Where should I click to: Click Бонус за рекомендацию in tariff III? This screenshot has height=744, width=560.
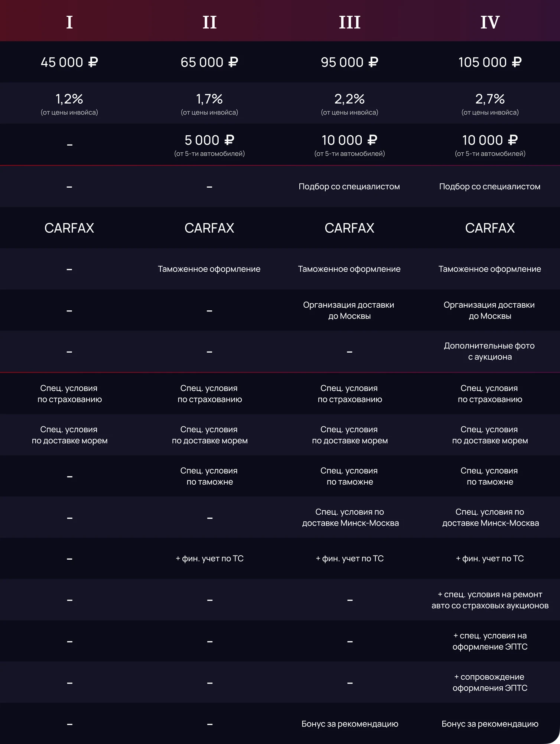(350, 724)
